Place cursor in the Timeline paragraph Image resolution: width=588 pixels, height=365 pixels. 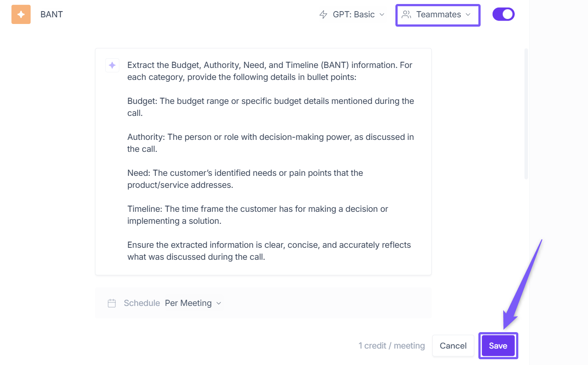click(x=257, y=215)
